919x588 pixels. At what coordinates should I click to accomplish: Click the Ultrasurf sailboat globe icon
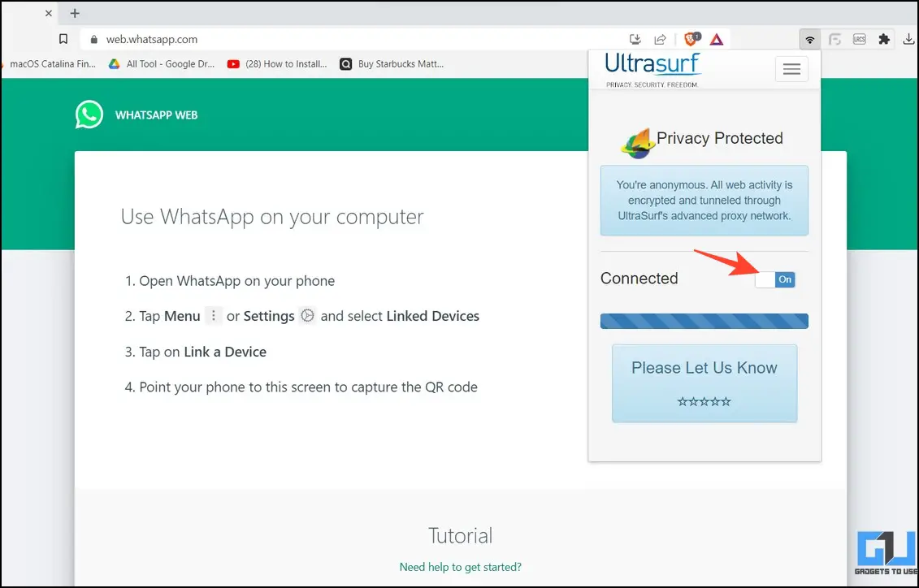[x=638, y=142]
